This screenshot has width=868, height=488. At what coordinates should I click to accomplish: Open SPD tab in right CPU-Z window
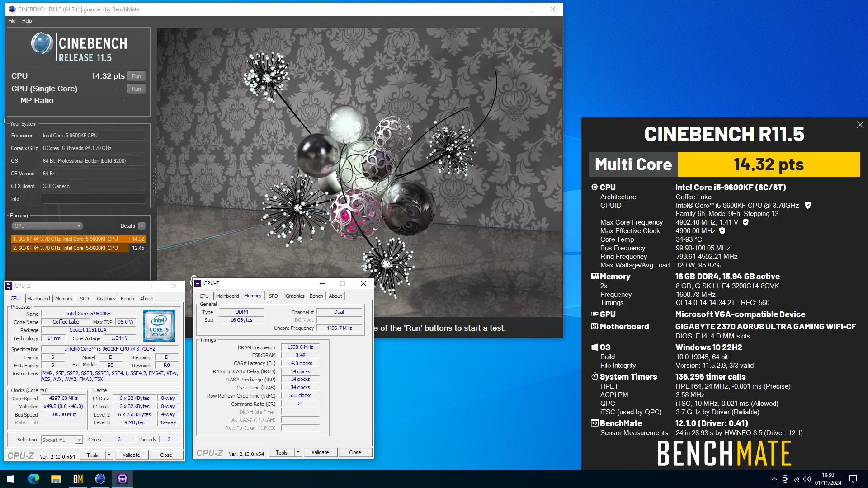click(x=274, y=296)
